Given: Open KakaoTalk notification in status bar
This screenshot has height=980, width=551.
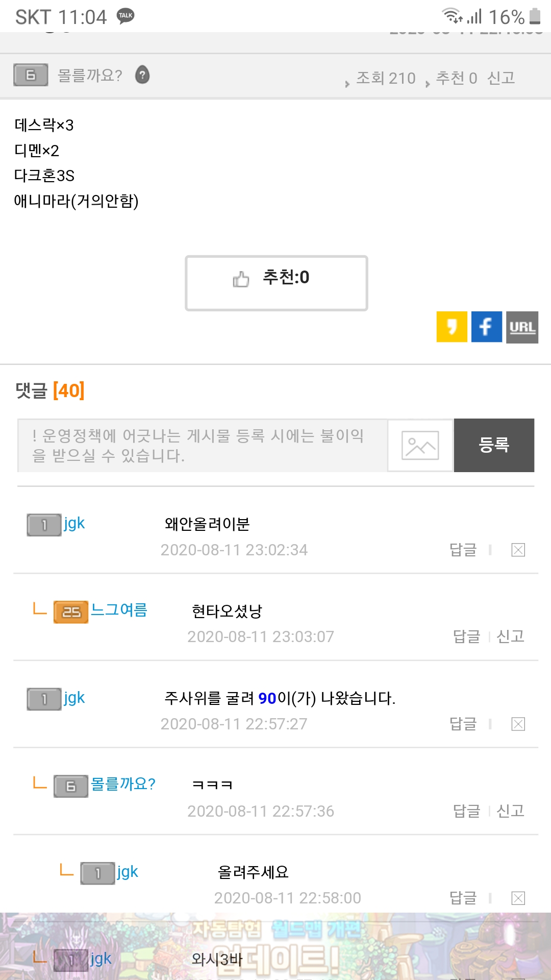Looking at the screenshot, I should (126, 16).
